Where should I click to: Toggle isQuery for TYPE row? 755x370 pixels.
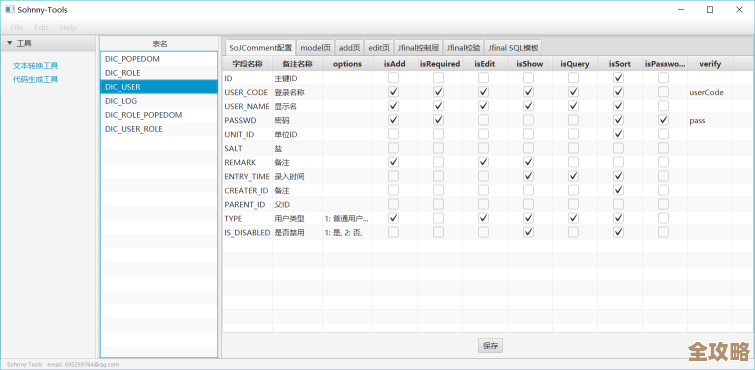pos(573,218)
